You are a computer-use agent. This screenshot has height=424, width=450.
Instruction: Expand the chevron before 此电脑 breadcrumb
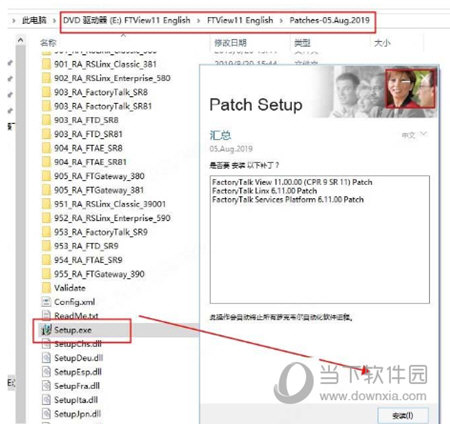[13, 20]
